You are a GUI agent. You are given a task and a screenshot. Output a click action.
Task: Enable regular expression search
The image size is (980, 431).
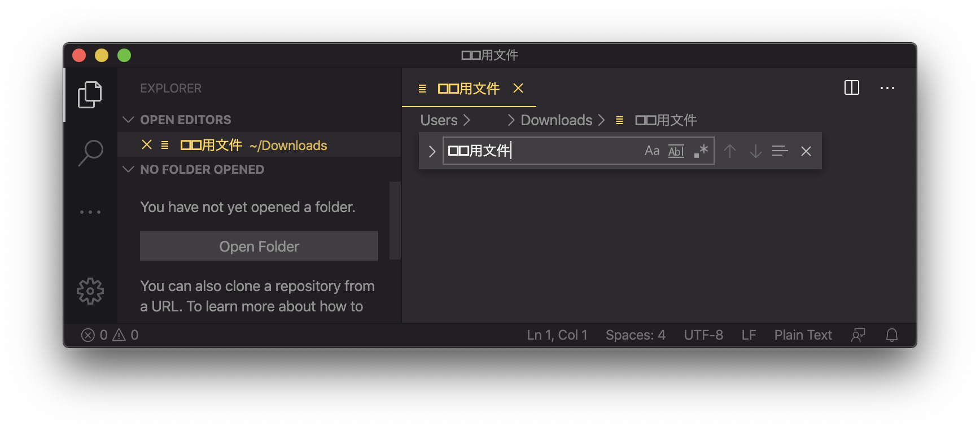(700, 151)
